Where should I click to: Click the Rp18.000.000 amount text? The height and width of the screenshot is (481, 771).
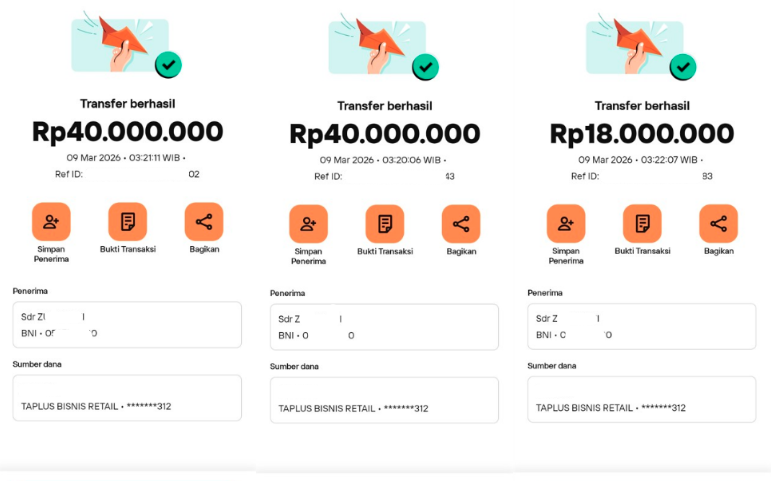642,134
